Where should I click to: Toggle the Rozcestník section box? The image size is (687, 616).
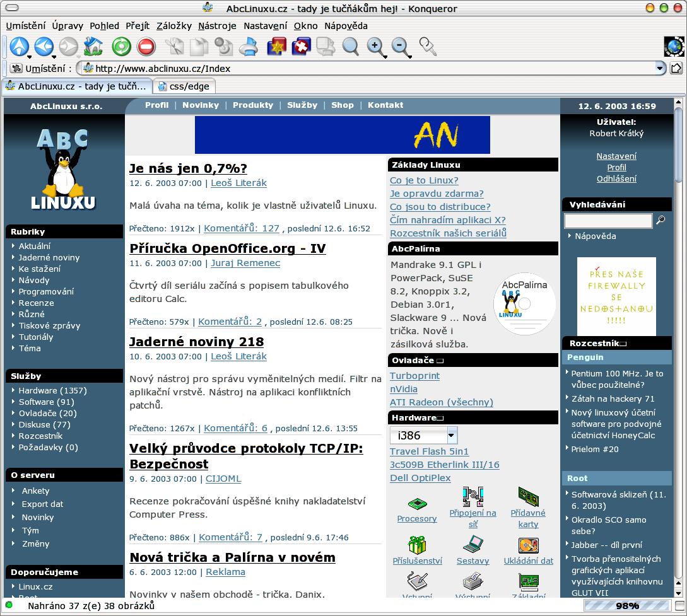coord(623,344)
